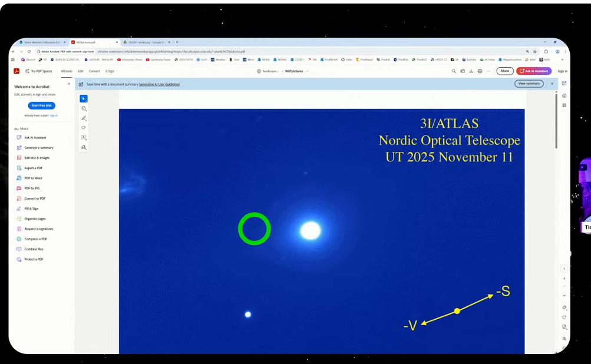Image resolution: width=591 pixels, height=364 pixels.
Task: Click the Share button
Action: pos(505,71)
